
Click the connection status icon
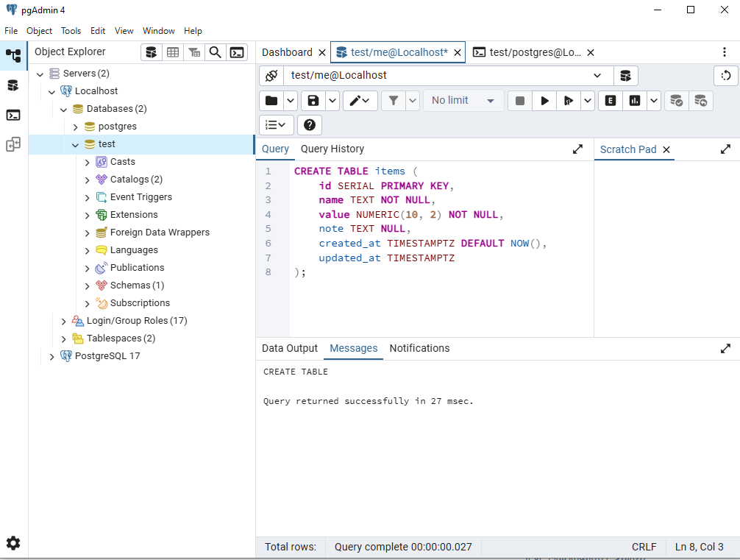(x=271, y=76)
